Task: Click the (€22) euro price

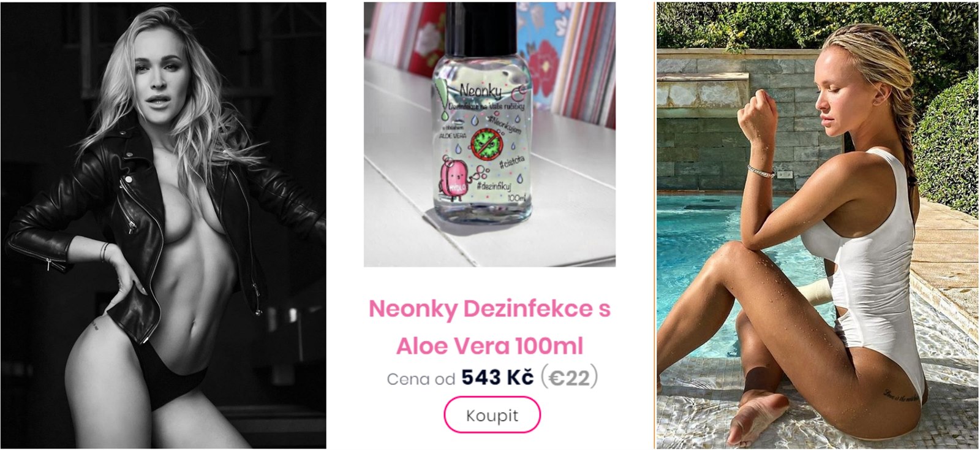Action: point(569,378)
